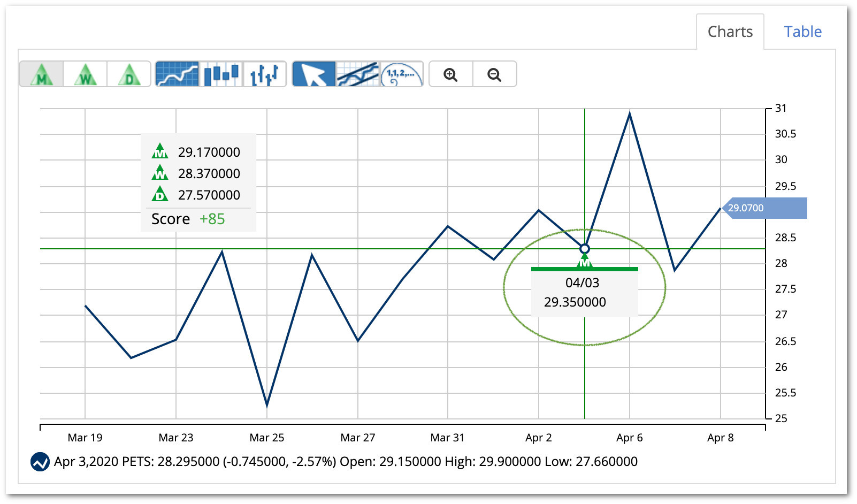Click the 25 price axis label
Viewport: 857px width, 504px height.
point(781,418)
